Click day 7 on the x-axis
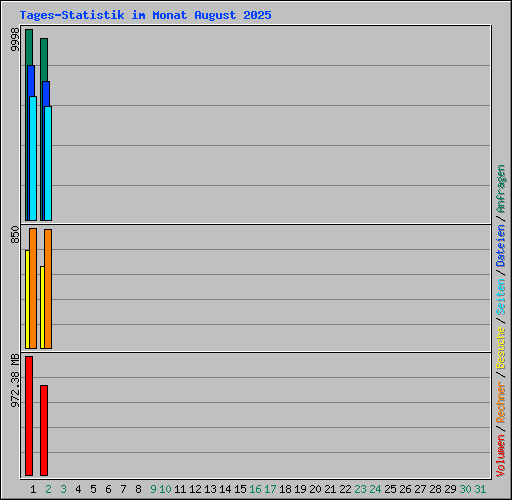Image resolution: width=512 pixels, height=500 pixels. coord(123,489)
